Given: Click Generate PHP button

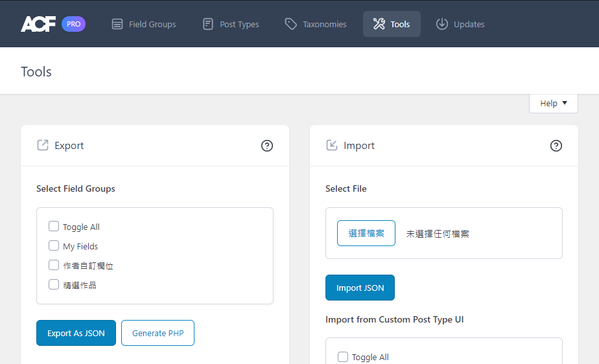Looking at the screenshot, I should (158, 333).
